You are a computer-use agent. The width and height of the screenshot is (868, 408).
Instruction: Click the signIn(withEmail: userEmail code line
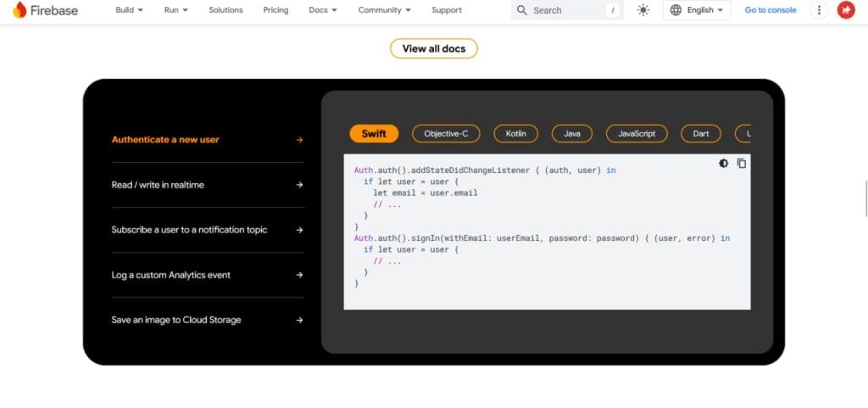point(542,238)
